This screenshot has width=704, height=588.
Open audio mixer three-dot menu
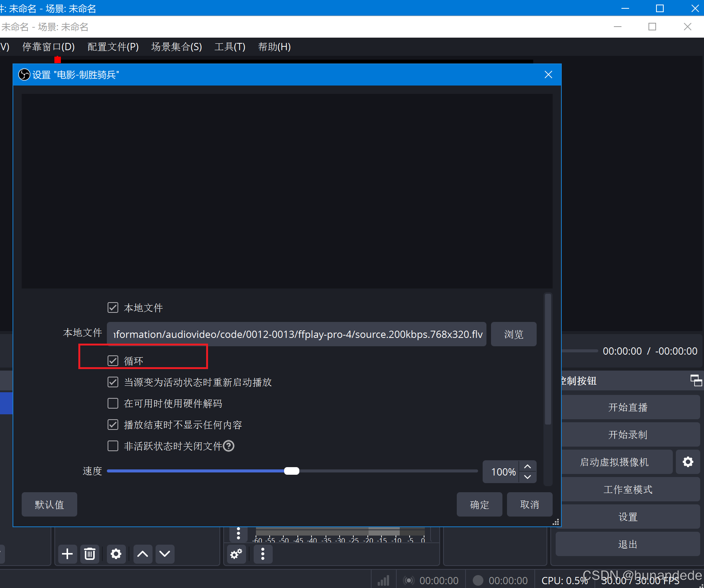coord(263,554)
